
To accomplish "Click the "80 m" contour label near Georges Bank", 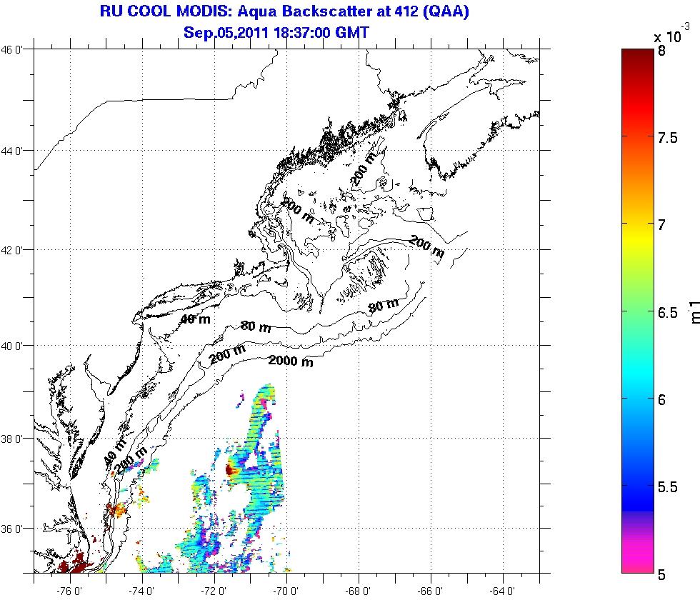I will click(384, 306).
